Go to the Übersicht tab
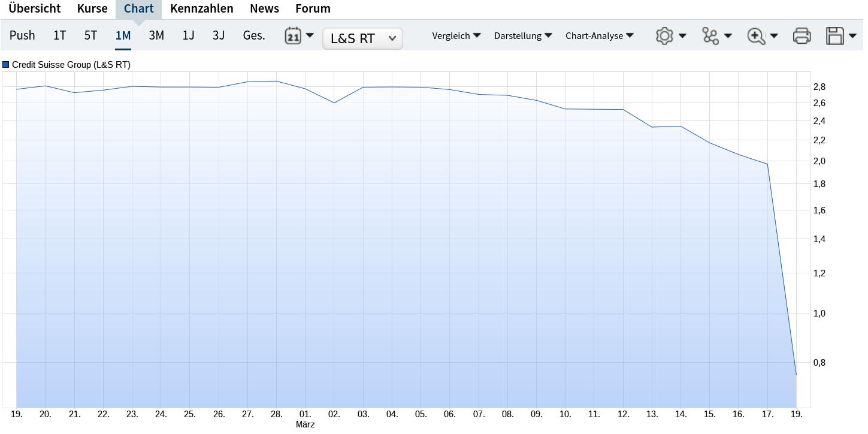This screenshot has height=434, width=868. click(x=34, y=9)
